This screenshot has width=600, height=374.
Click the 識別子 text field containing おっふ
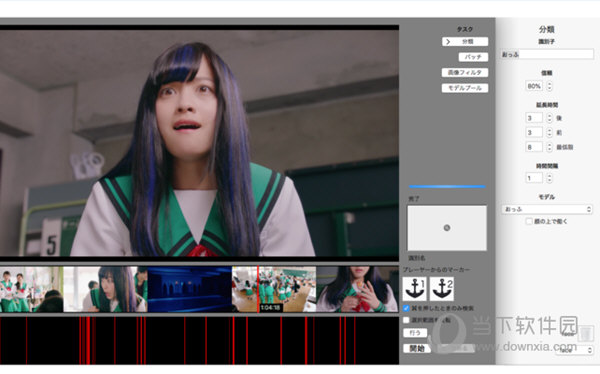(x=547, y=54)
